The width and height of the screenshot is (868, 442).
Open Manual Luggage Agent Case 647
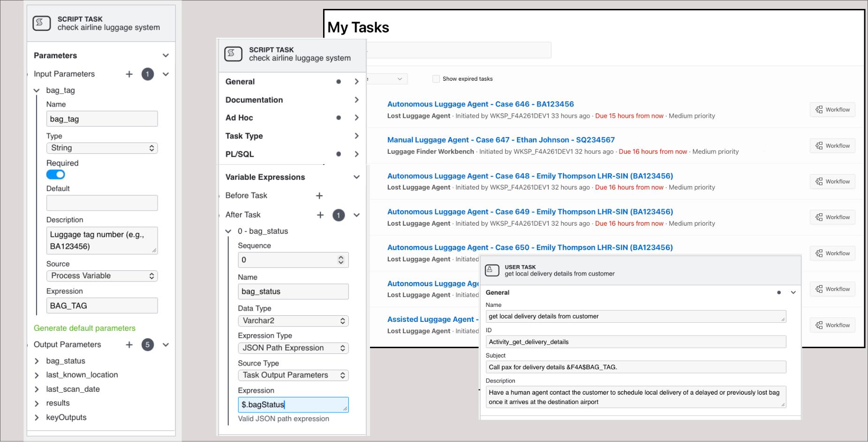[x=500, y=139]
